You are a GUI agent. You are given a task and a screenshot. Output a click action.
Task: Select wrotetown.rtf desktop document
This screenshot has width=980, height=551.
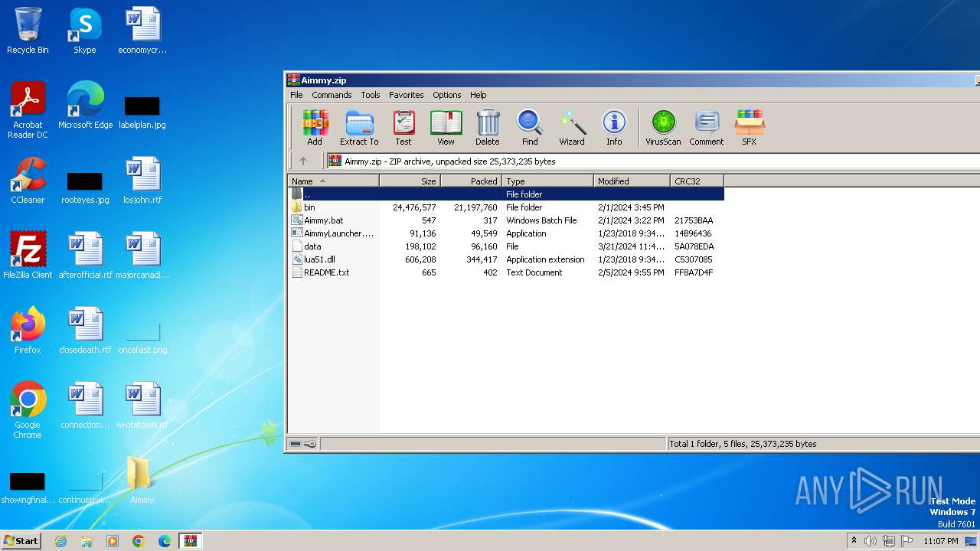click(x=142, y=406)
